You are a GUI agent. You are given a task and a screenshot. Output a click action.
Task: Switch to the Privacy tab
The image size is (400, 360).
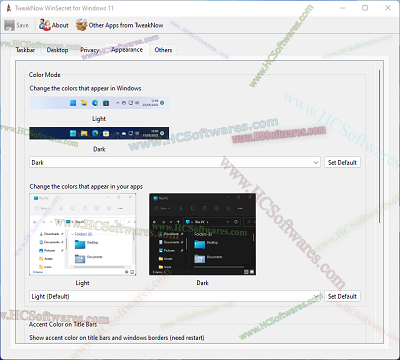[x=90, y=50]
